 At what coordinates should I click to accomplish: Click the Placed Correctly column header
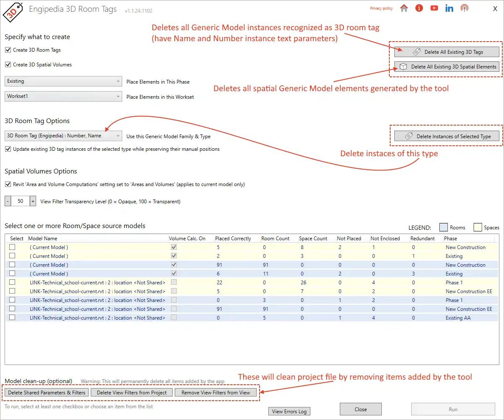(233, 239)
